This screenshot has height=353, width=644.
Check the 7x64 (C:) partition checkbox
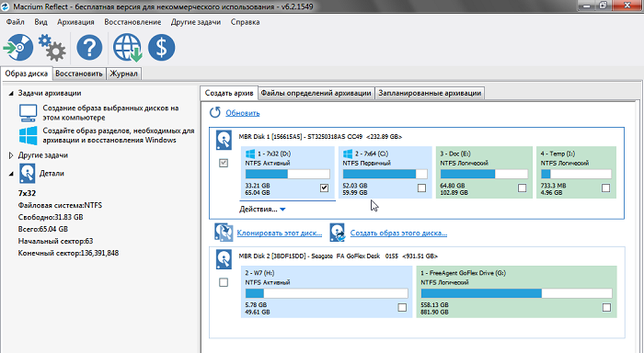[x=421, y=188]
